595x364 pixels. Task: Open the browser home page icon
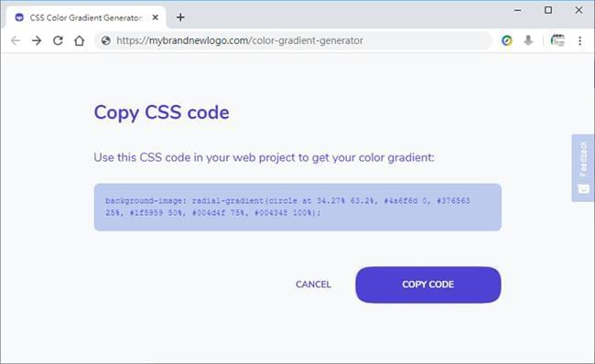click(79, 40)
